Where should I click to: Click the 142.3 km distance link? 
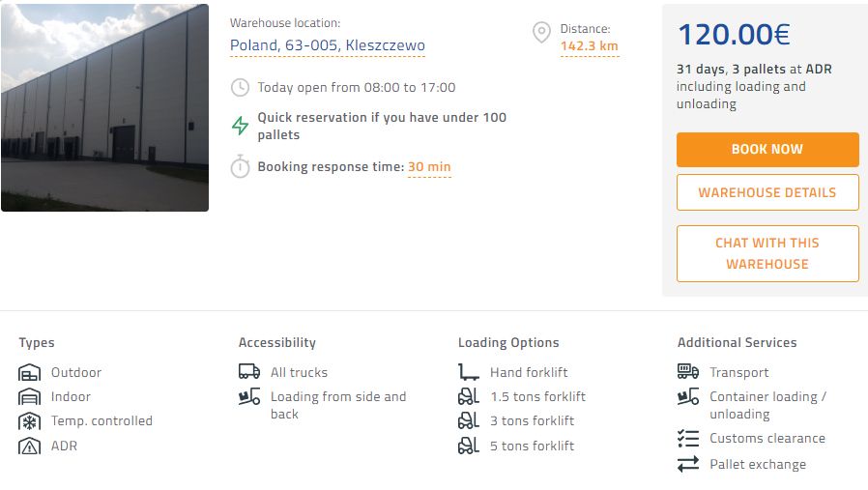click(x=589, y=45)
